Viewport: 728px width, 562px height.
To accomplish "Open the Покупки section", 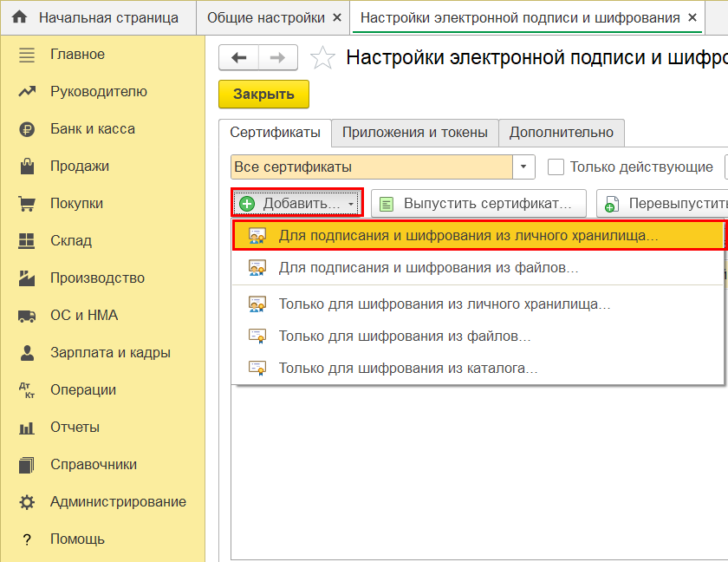I will pos(102,204).
